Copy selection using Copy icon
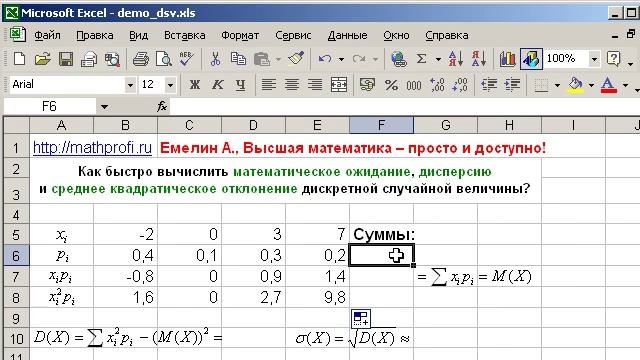The height and width of the screenshot is (360, 640). coord(238,59)
